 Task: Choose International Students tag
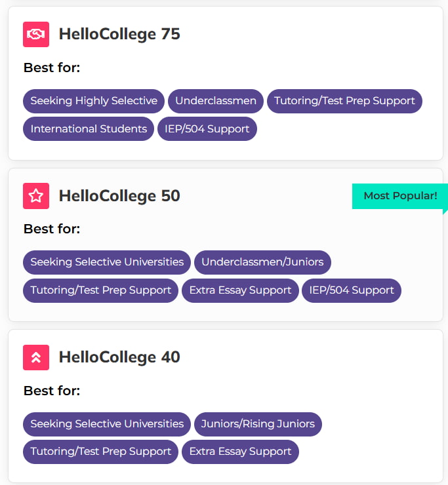tap(89, 128)
